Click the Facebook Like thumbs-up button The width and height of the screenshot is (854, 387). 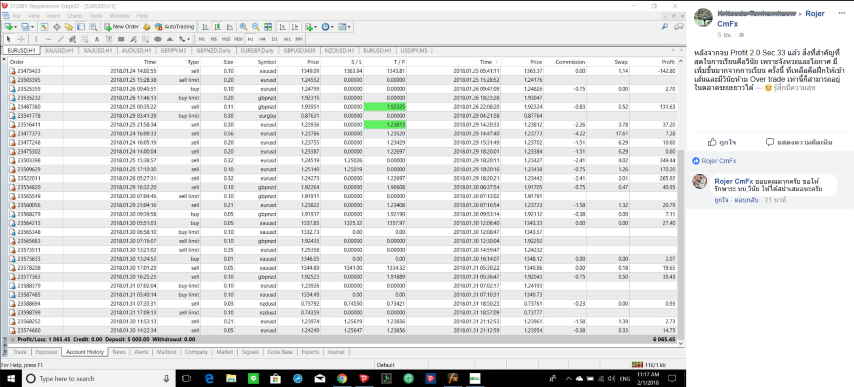click(x=722, y=142)
